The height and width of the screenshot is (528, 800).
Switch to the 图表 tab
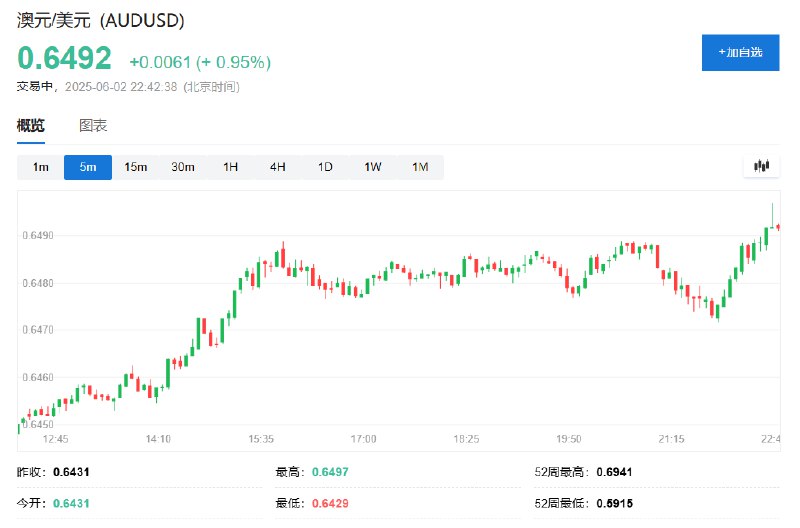coord(93,125)
